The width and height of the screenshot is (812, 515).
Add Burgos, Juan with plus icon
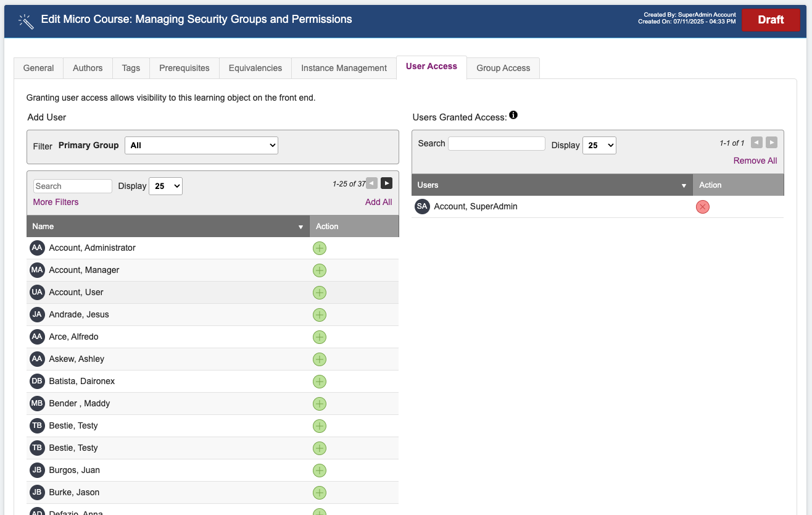point(320,471)
